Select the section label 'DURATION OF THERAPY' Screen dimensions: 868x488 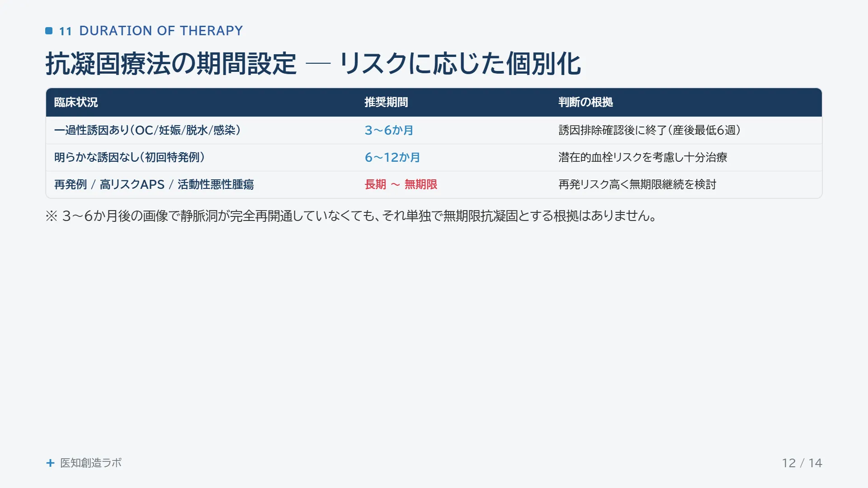(161, 31)
